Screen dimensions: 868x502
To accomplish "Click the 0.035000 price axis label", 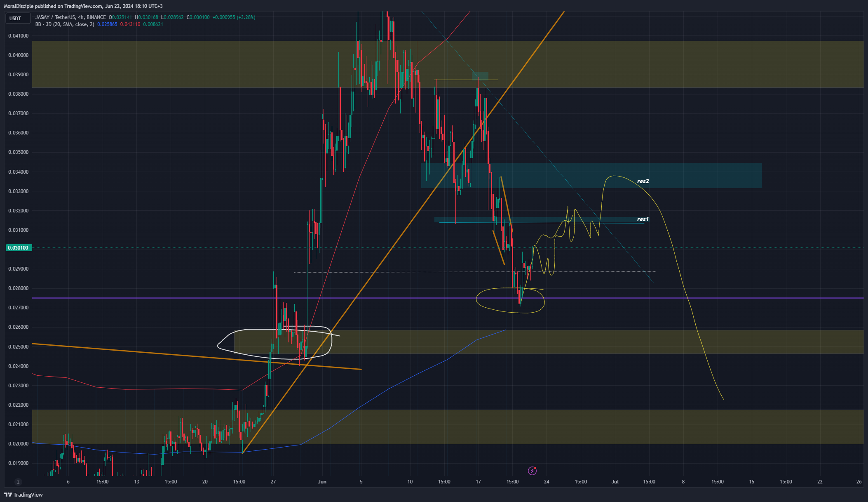I will 19,152.
